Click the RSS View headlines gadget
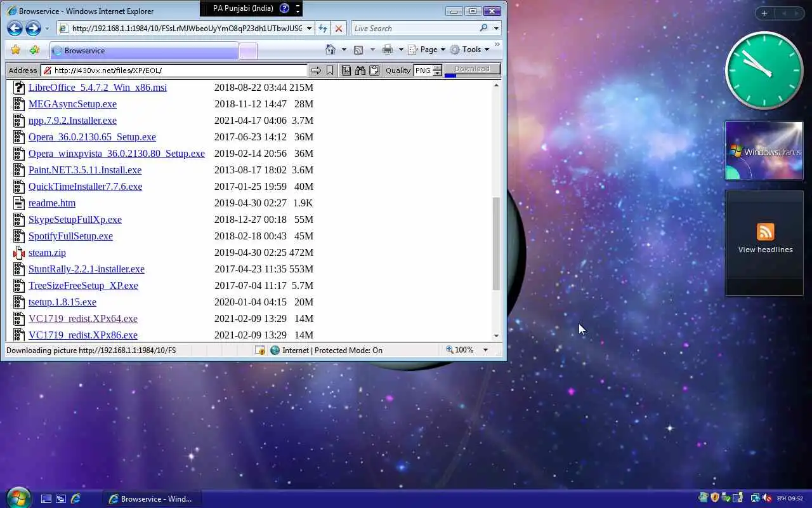Screen dimensions: 812x508 tap(764, 243)
